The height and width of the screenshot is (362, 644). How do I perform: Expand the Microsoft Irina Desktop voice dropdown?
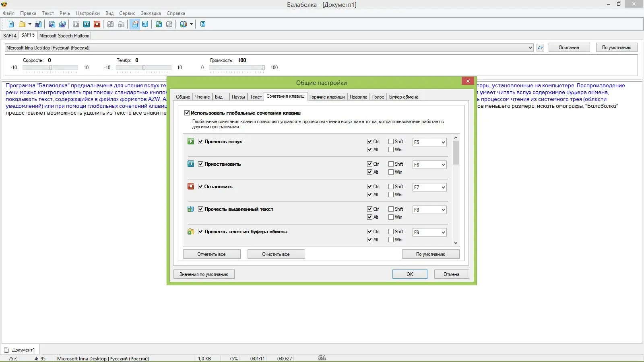(x=530, y=48)
